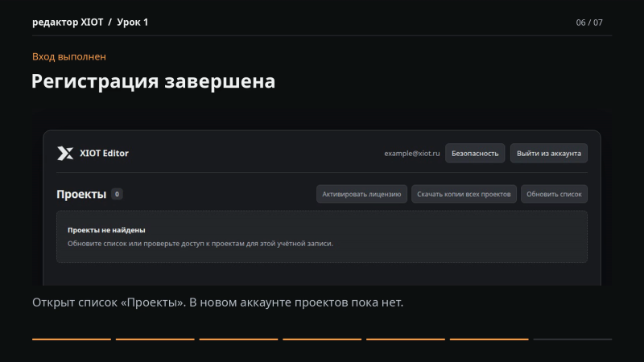Click the example@xiot.ru account email
Viewport: 644px width, 362px height.
pos(412,154)
